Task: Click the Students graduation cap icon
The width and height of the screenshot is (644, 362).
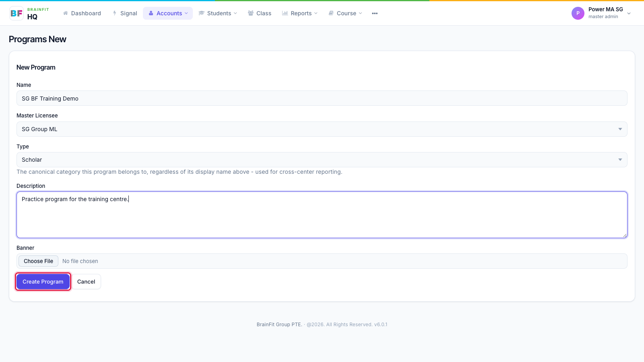Action: click(x=202, y=13)
